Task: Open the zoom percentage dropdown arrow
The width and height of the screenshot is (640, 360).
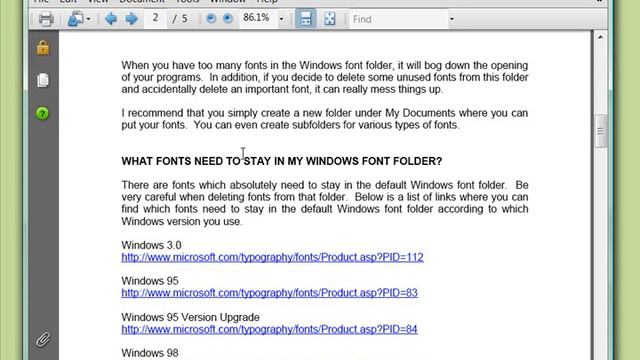Action: tap(281, 19)
